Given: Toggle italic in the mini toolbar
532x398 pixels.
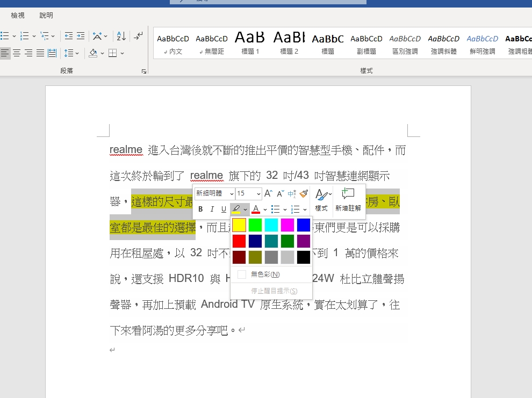Looking at the screenshot, I should [212, 209].
